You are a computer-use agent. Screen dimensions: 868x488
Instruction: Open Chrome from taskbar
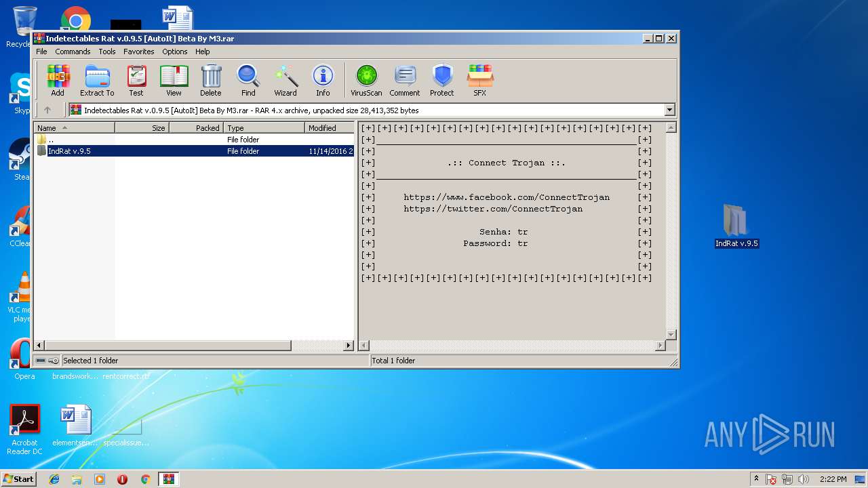click(x=145, y=479)
